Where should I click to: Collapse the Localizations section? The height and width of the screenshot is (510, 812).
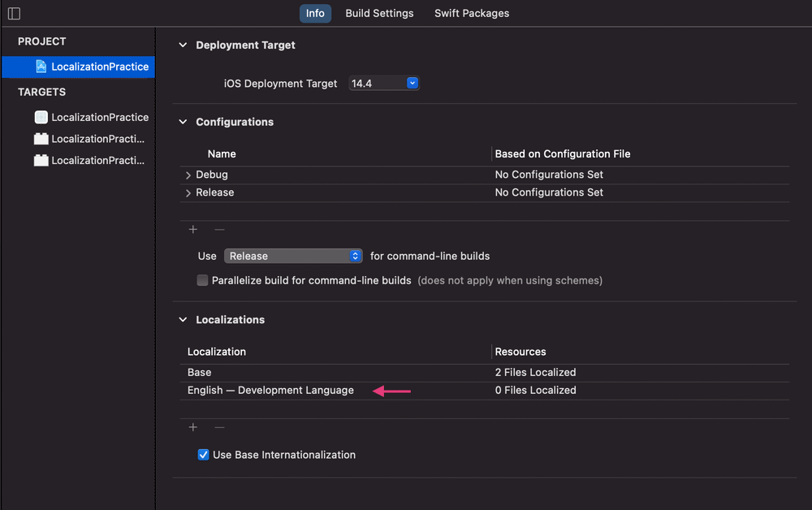[x=183, y=320]
